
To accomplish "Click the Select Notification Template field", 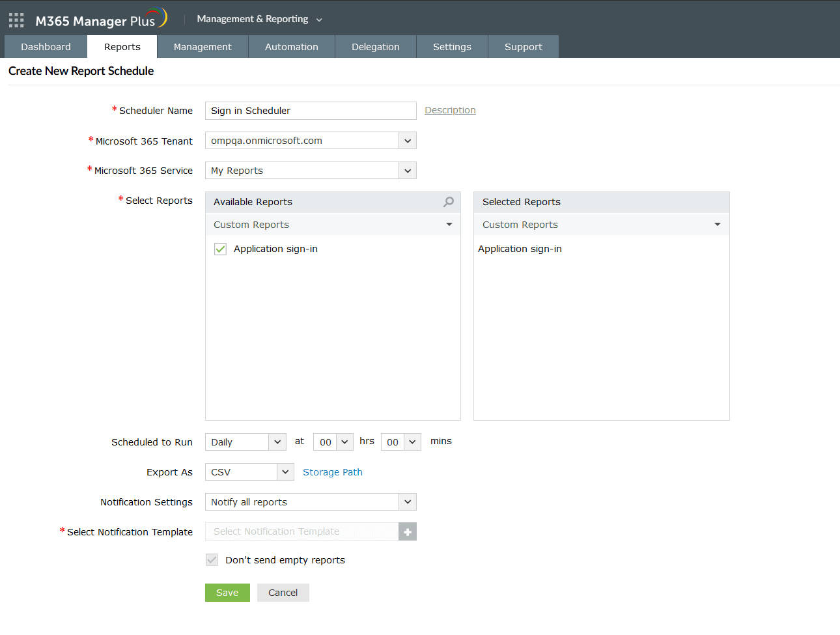I will pos(301,532).
